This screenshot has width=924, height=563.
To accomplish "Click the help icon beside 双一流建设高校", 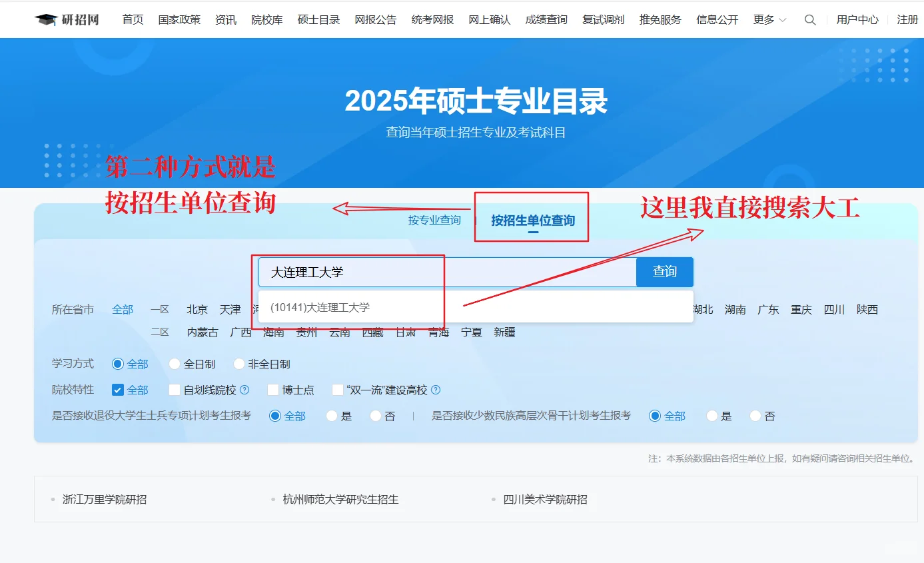I will (x=434, y=390).
